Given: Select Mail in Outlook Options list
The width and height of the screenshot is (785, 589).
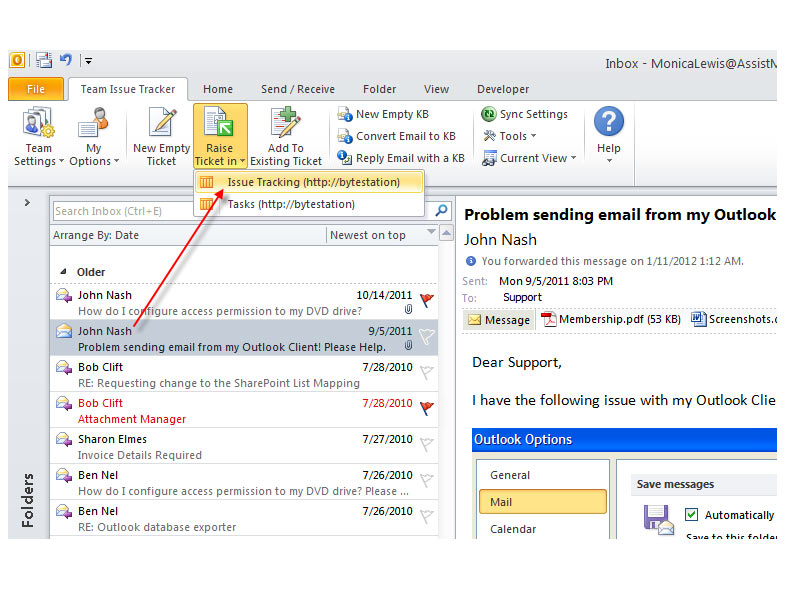Looking at the screenshot, I should [x=542, y=502].
